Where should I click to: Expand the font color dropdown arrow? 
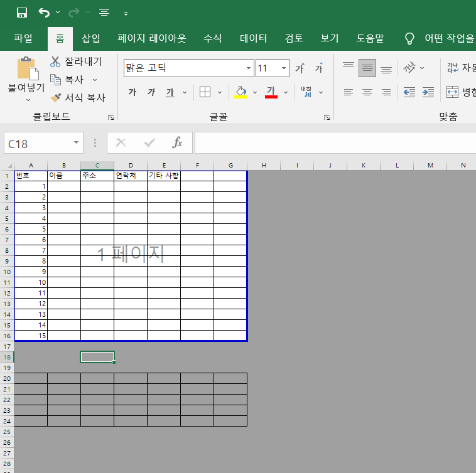(x=286, y=92)
